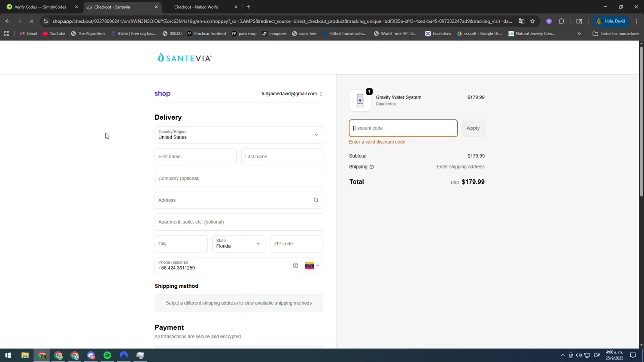644x362 pixels.
Task: Focus the ZIP code field
Action: tap(297, 244)
